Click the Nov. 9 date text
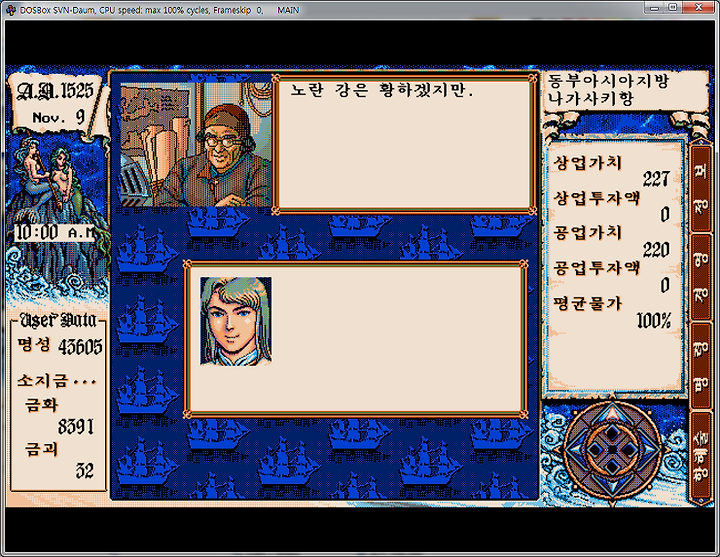720x557 pixels. point(58,118)
